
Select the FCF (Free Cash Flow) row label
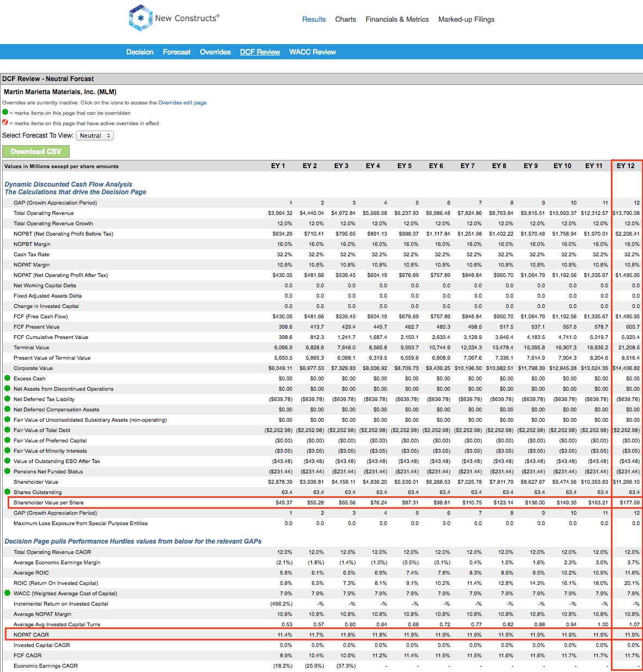point(41,317)
